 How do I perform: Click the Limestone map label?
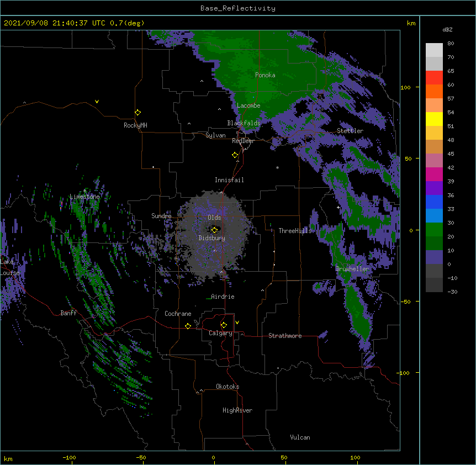pos(84,197)
